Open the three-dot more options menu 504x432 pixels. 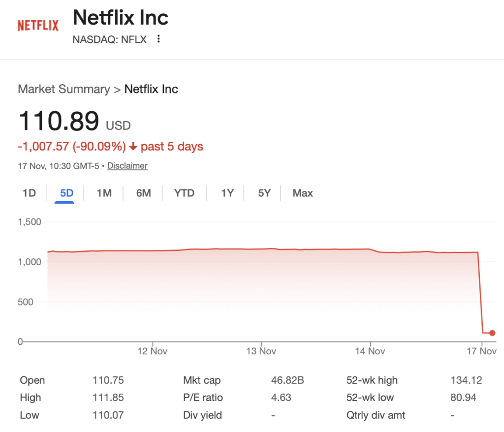(158, 39)
